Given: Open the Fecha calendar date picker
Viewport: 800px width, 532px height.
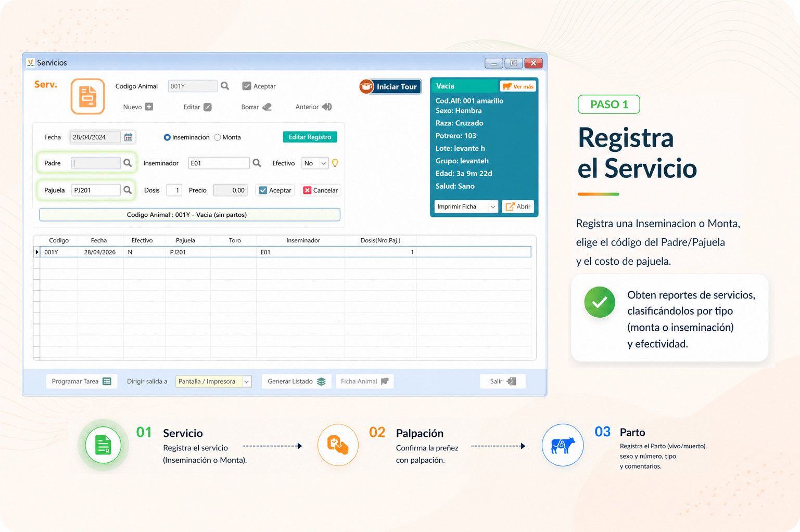Looking at the screenshot, I should click(128, 137).
